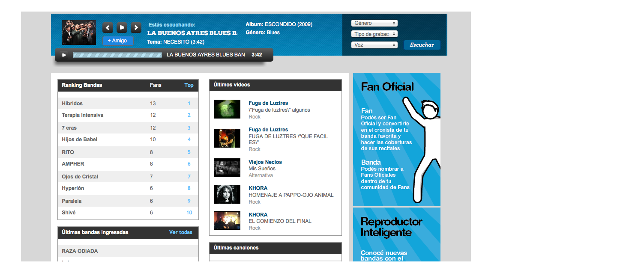The image size is (644, 273).
Task: Sort ranking by Top link
Action: (189, 85)
